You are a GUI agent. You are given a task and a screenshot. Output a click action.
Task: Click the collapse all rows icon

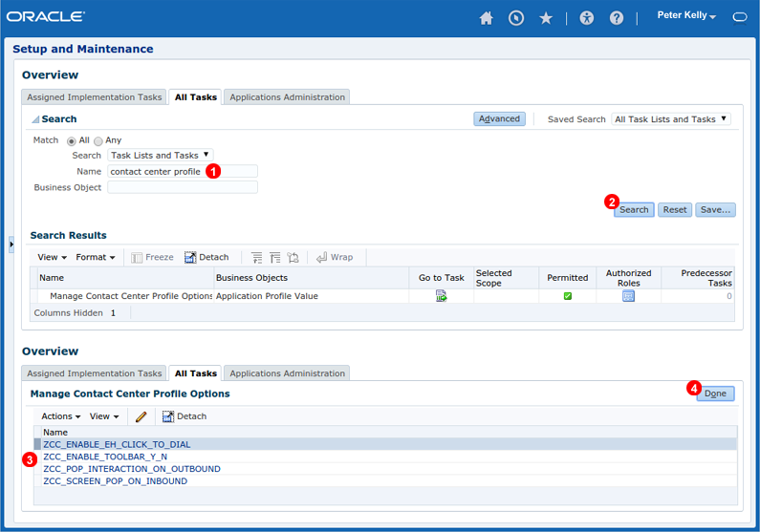(x=274, y=258)
